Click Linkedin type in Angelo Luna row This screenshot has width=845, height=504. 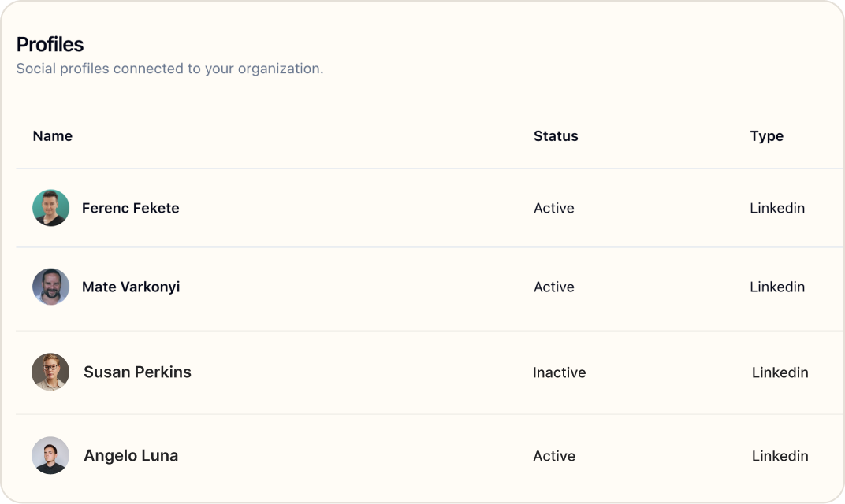(x=780, y=456)
